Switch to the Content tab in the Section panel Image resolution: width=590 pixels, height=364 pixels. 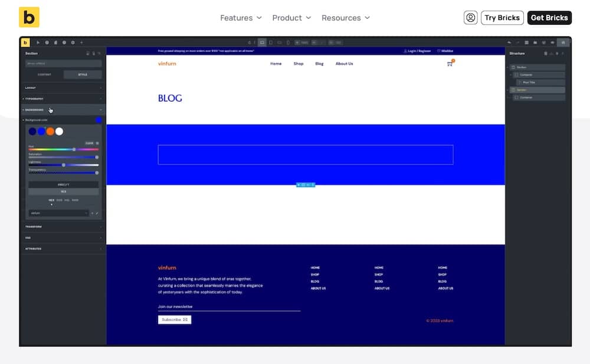44,74
